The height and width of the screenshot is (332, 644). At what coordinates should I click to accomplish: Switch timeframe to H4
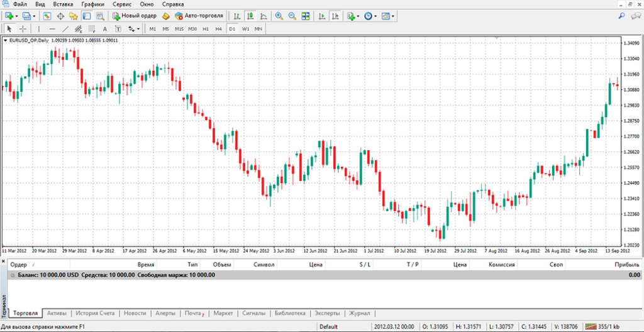tap(218, 29)
